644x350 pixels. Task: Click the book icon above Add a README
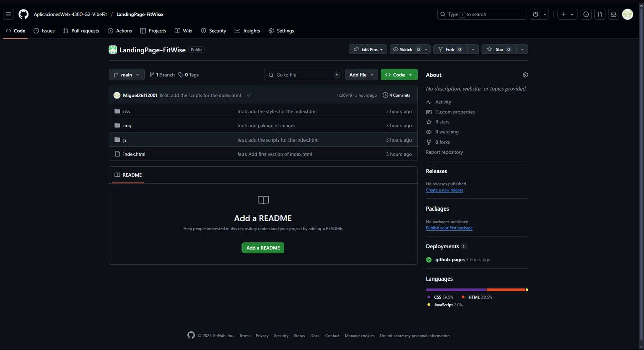[263, 200]
